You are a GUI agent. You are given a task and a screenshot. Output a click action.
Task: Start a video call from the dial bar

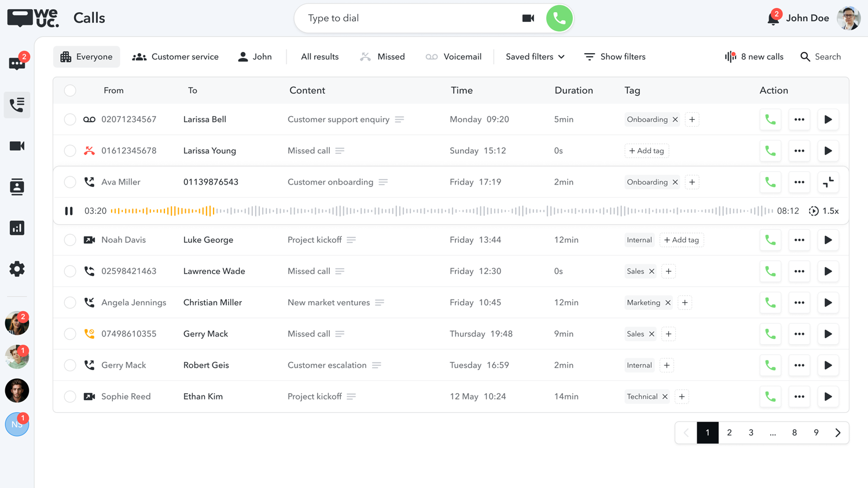[528, 18]
